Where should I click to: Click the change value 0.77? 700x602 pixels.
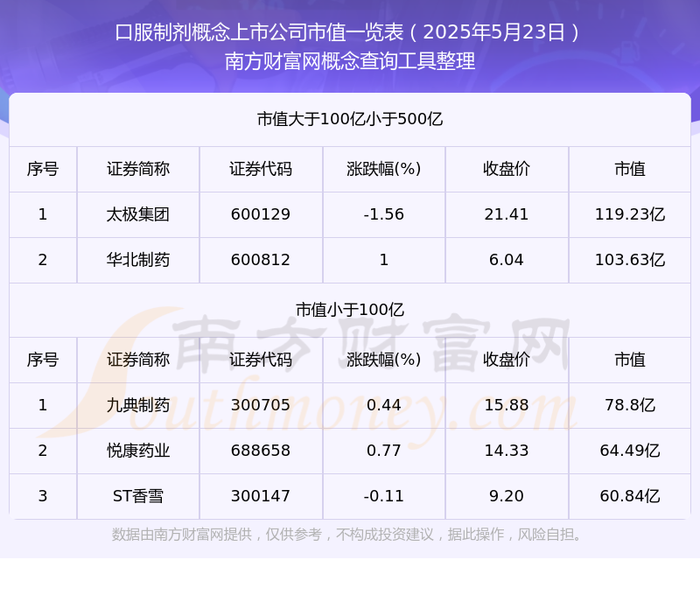[384, 451]
